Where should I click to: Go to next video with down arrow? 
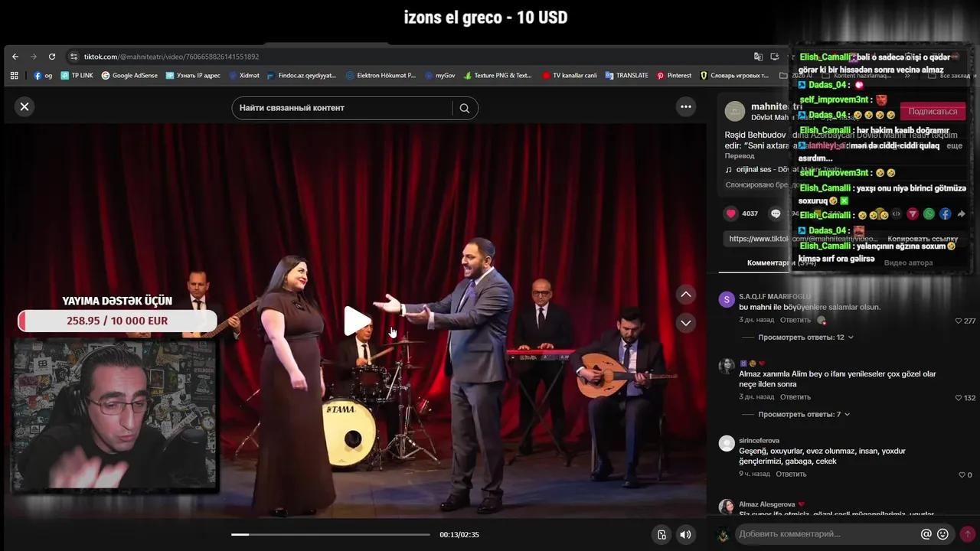pos(686,323)
